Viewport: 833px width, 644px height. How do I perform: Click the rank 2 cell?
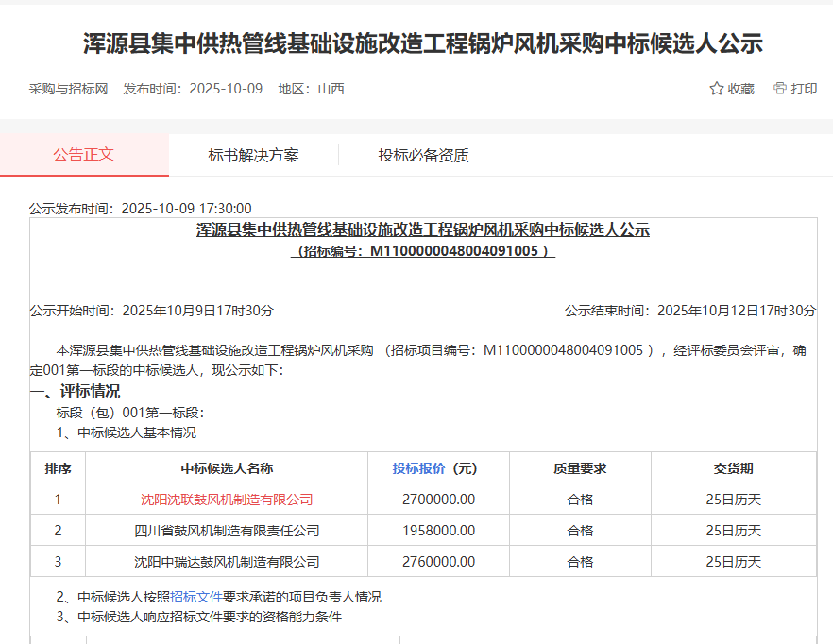(58, 531)
